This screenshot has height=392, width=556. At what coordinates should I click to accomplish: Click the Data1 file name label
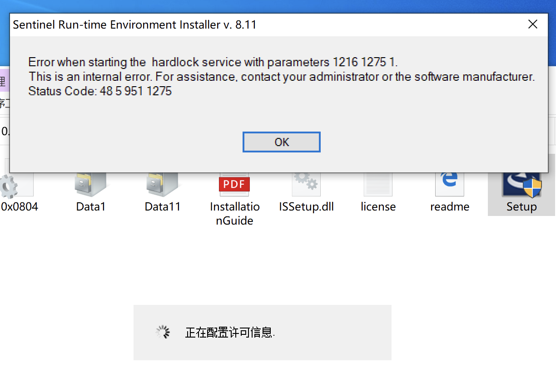tap(91, 207)
